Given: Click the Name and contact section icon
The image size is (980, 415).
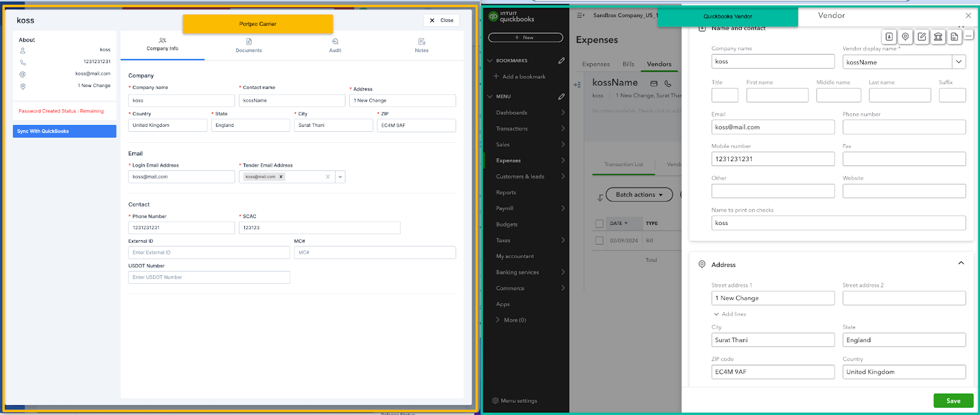Looking at the screenshot, I should (702, 28).
